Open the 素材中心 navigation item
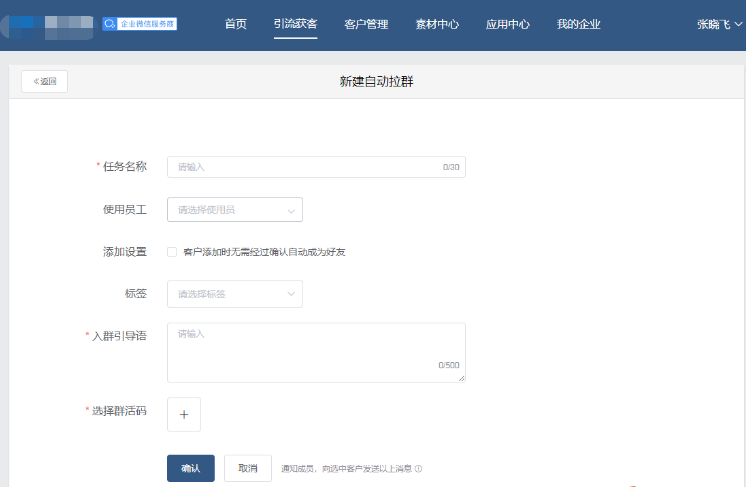Image resolution: width=752 pixels, height=487 pixels. 437,24
